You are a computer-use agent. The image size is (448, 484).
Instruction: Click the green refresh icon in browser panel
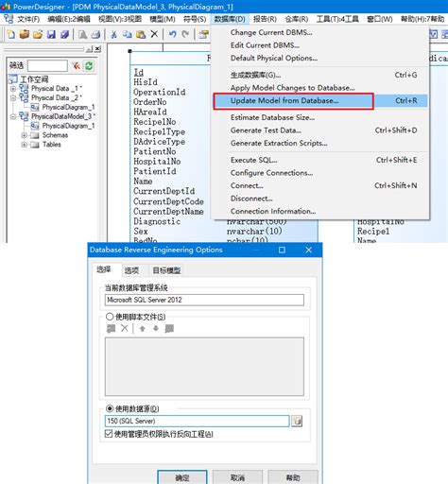pyautogui.click(x=89, y=66)
